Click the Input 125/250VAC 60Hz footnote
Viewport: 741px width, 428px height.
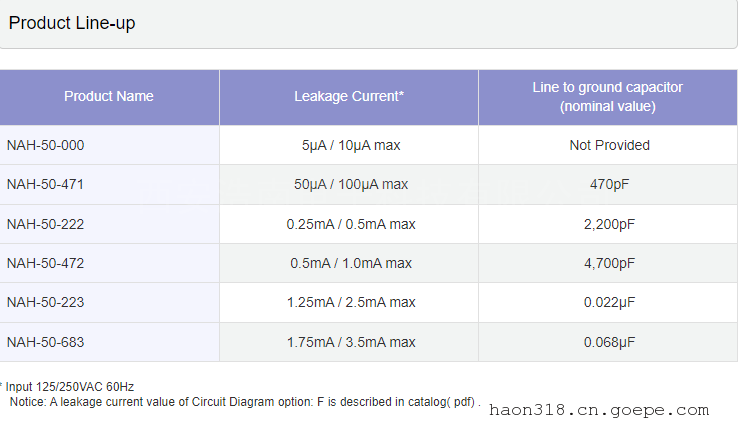(x=68, y=386)
